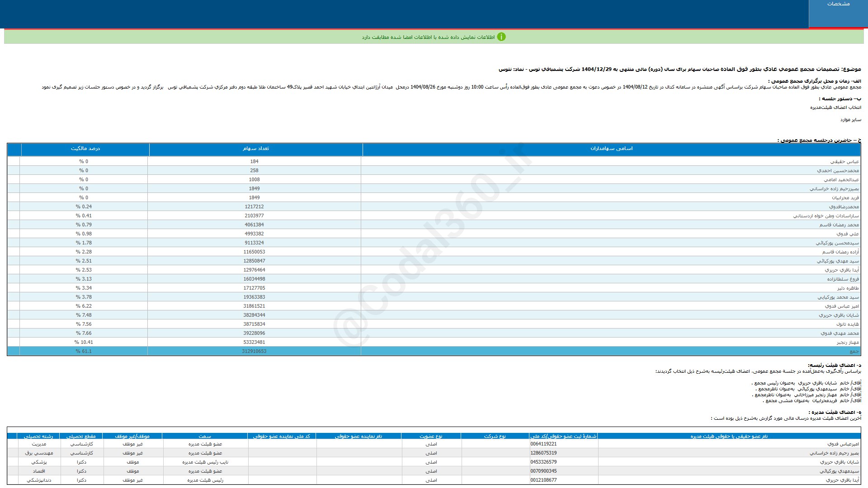Click the 61.1 % total ownership cell

coord(84,352)
